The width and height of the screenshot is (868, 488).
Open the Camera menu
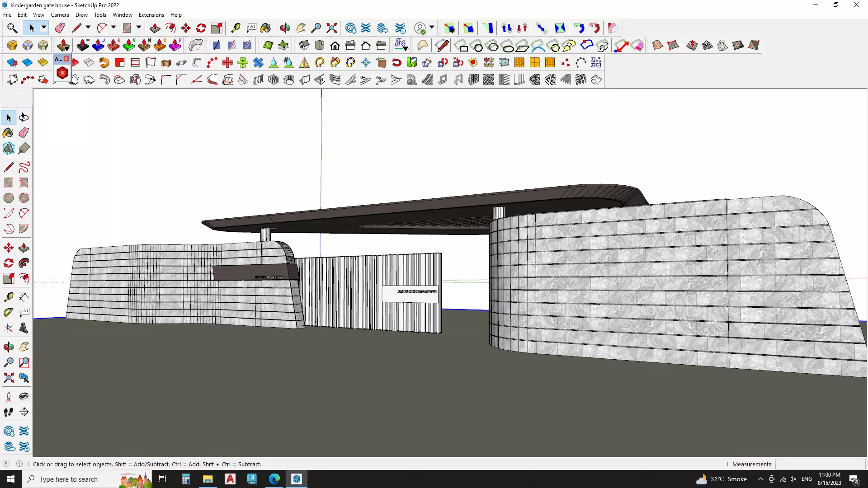tap(60, 15)
